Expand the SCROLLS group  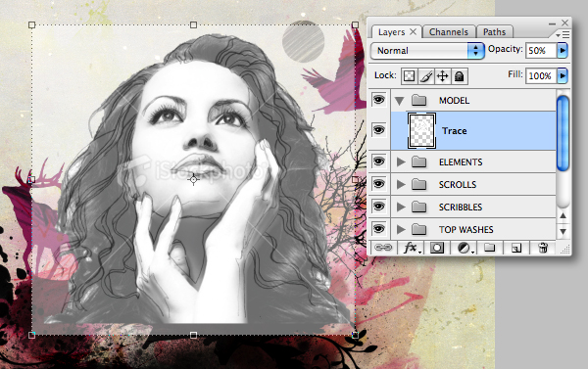401,184
